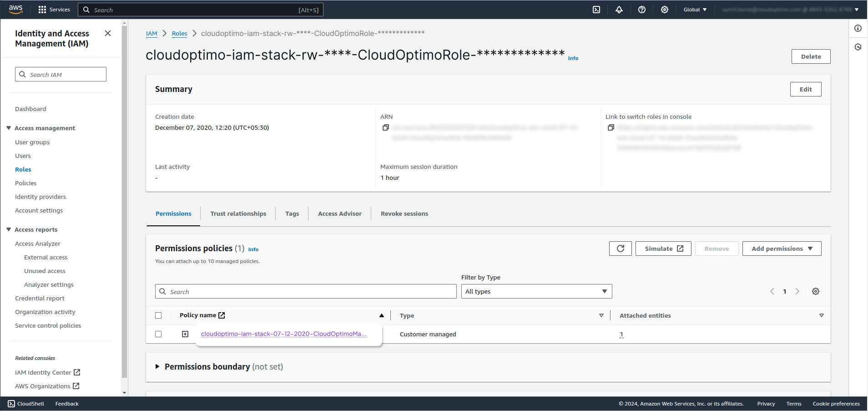Click attached entities count 1
868x411 pixels.
click(621, 335)
